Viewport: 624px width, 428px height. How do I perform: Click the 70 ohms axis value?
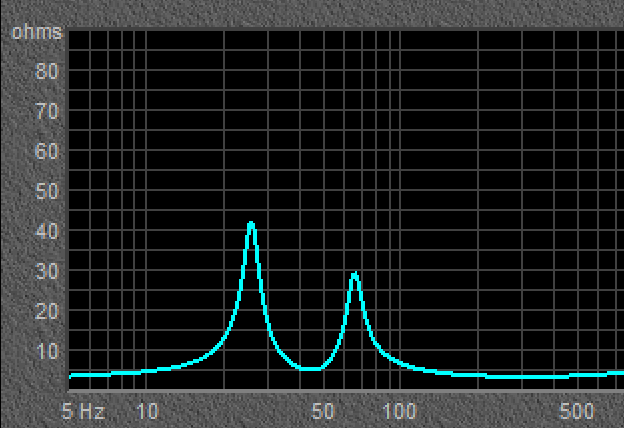tap(47, 111)
